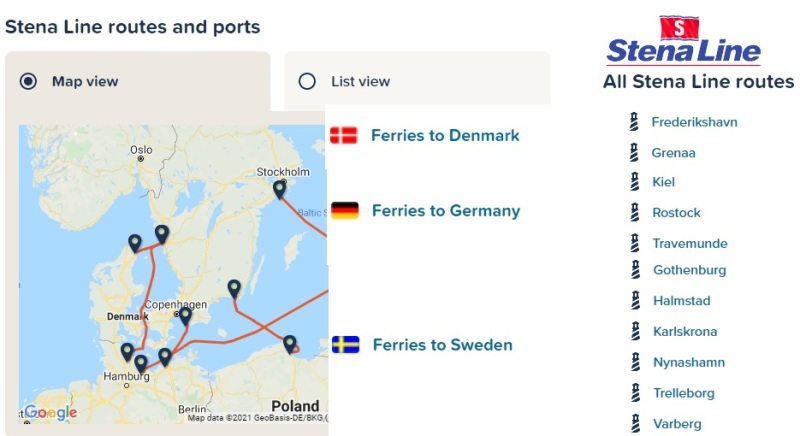Open the Ferries to Denmark link
Viewport: 800px width, 436px height.
pyautogui.click(x=445, y=136)
